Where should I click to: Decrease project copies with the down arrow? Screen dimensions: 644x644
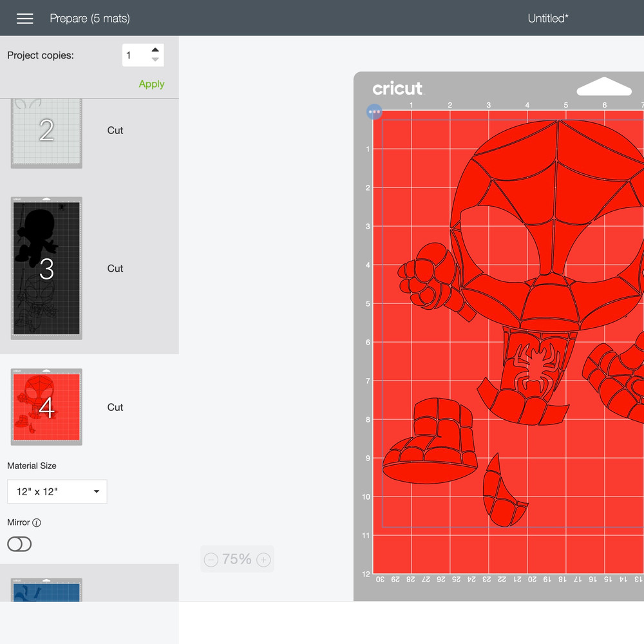(x=155, y=60)
